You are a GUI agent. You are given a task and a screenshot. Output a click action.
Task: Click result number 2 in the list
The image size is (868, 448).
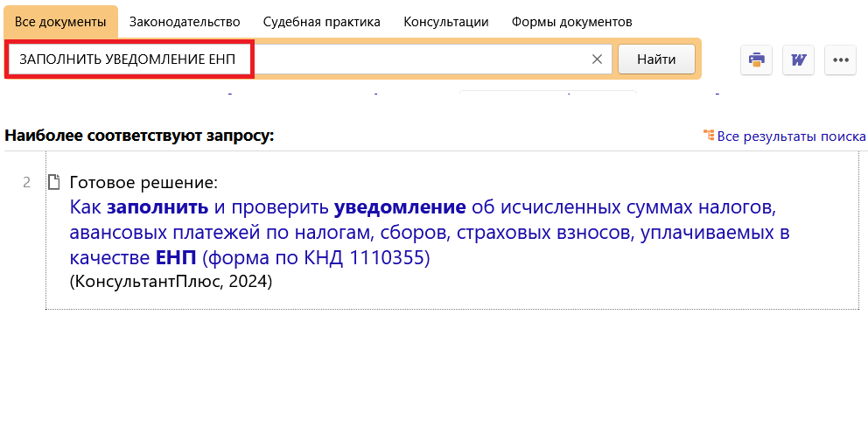tap(26, 182)
